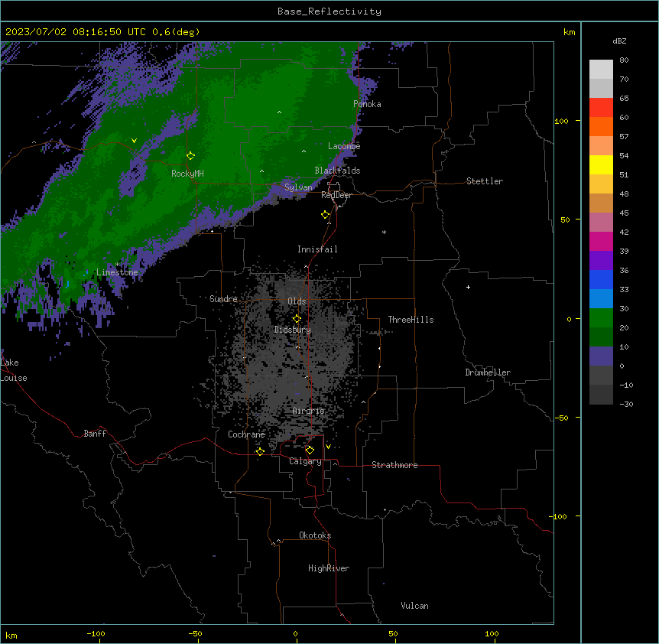
Task: Click the RedDeer city label
Action: (336, 195)
